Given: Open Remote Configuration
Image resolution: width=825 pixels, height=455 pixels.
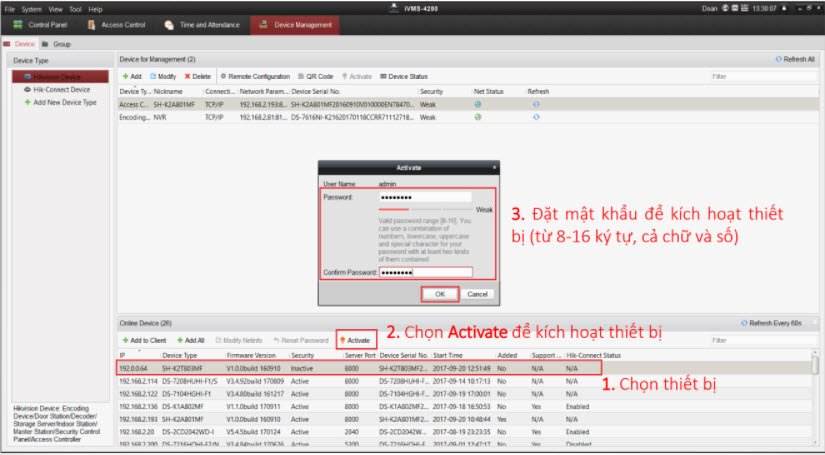Looking at the screenshot, I should [x=255, y=77].
